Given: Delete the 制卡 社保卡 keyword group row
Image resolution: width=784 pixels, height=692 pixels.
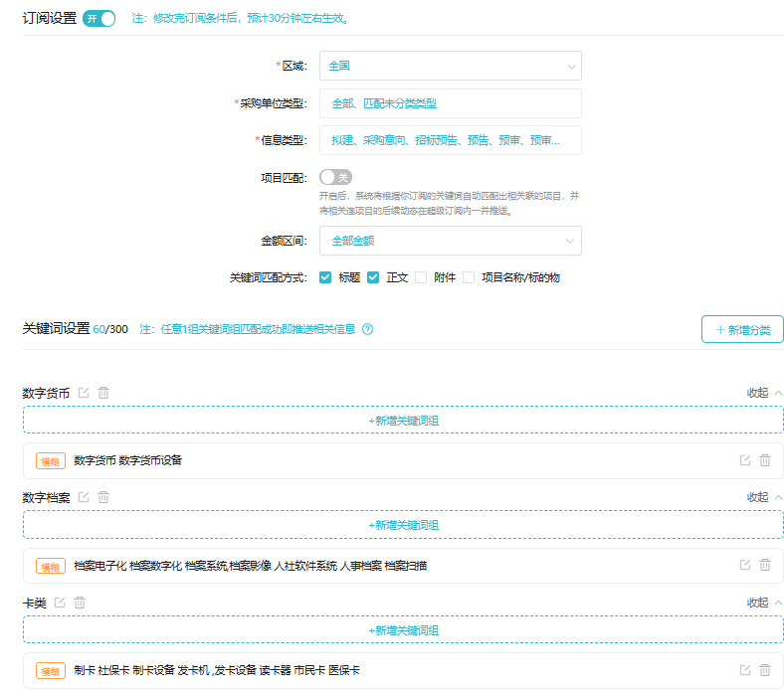Looking at the screenshot, I should 765,671.
